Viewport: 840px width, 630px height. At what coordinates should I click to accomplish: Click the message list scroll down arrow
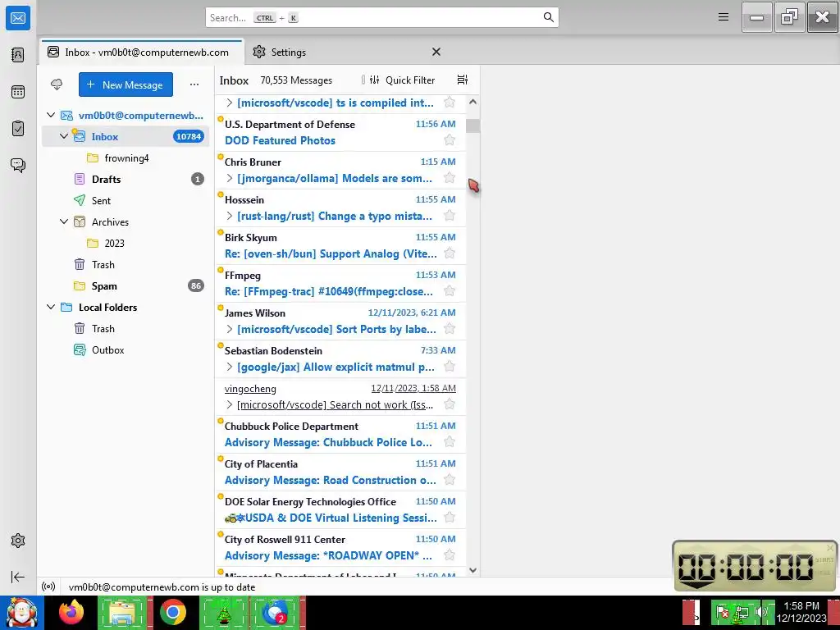coord(472,570)
